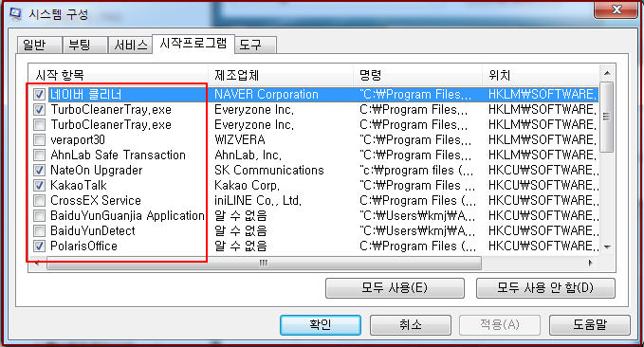This screenshot has height=347, width=644.
Task: Go to the 서비스 tab
Action: 130,45
